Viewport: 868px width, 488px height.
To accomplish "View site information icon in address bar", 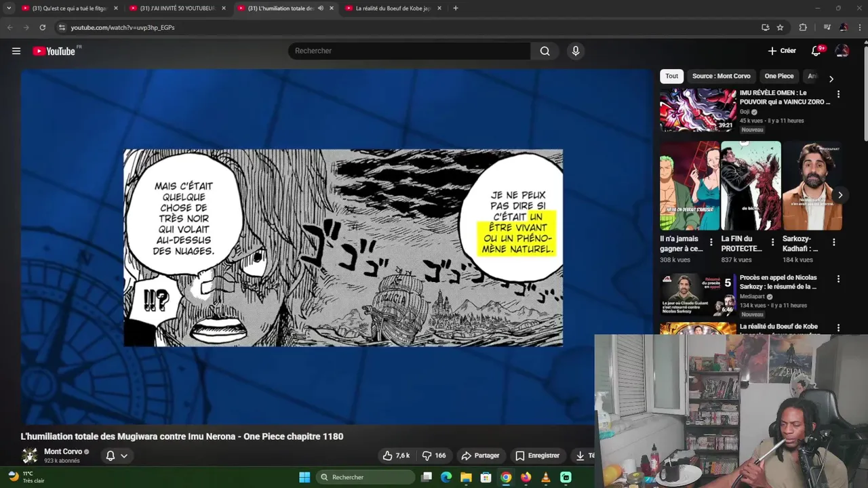I will click(62, 27).
